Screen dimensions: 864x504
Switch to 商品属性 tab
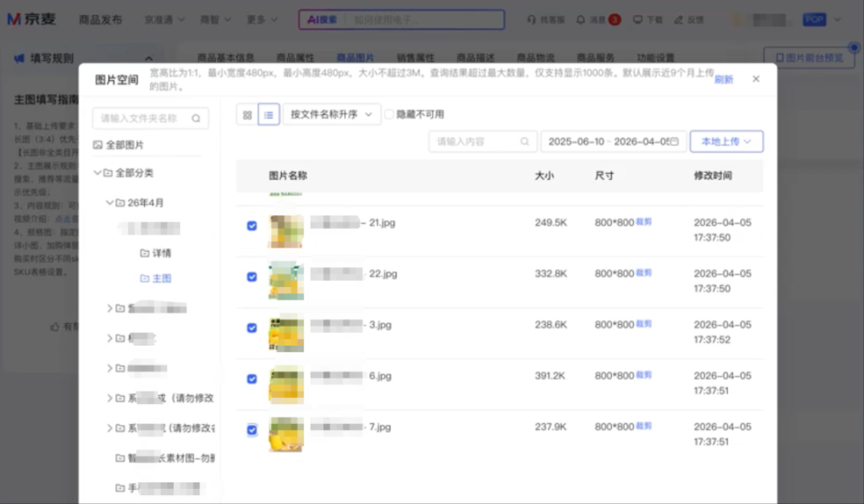(x=295, y=58)
